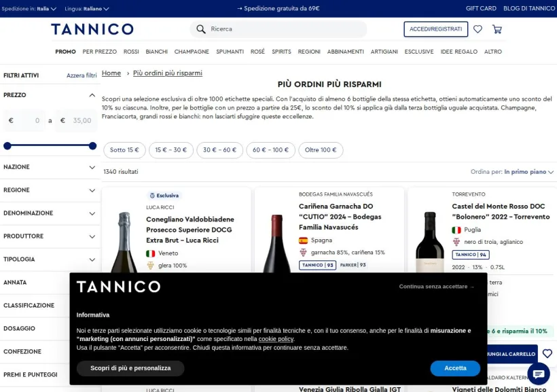Click the TANNICO 94 score badge
This screenshot has width=557, height=392.
(x=471, y=255)
